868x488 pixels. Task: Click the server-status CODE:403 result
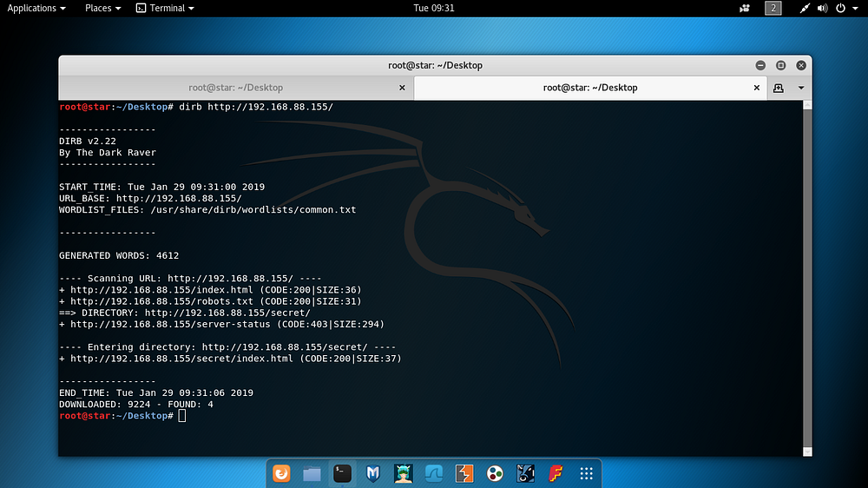[221, 325]
